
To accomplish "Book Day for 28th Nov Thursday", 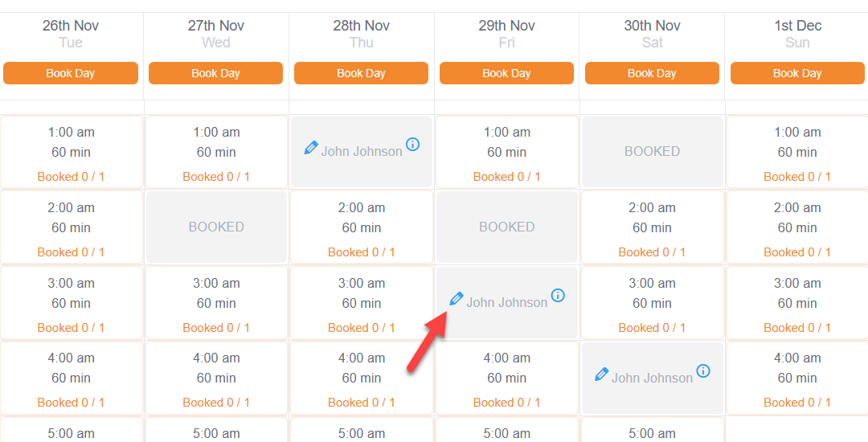I will pos(361,73).
